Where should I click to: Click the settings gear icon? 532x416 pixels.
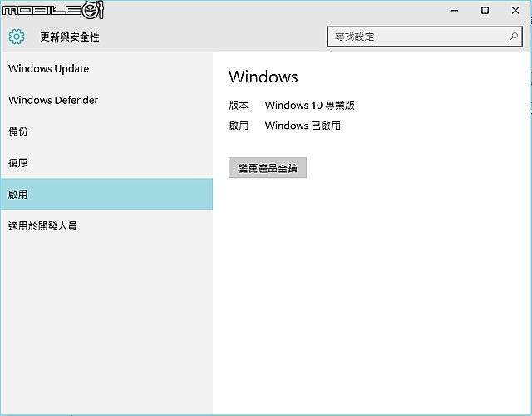17,37
